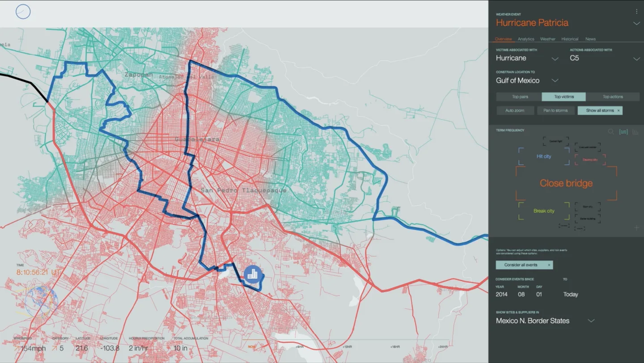This screenshot has width=644, height=363.
Task: Click the NOW marker on timeline
Action: pyautogui.click(x=252, y=347)
